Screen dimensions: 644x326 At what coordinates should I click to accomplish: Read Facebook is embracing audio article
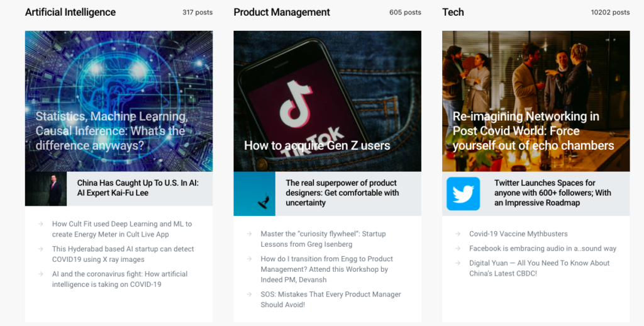[543, 249]
